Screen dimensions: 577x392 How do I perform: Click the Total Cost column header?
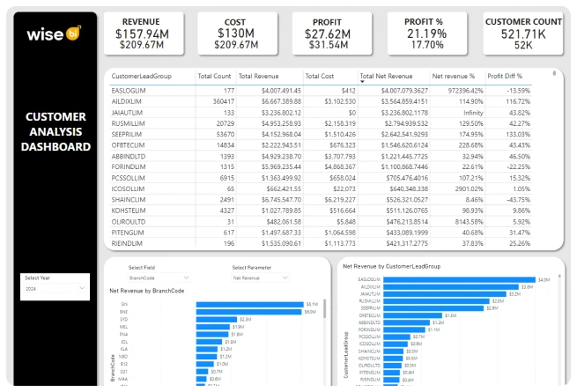tap(320, 77)
